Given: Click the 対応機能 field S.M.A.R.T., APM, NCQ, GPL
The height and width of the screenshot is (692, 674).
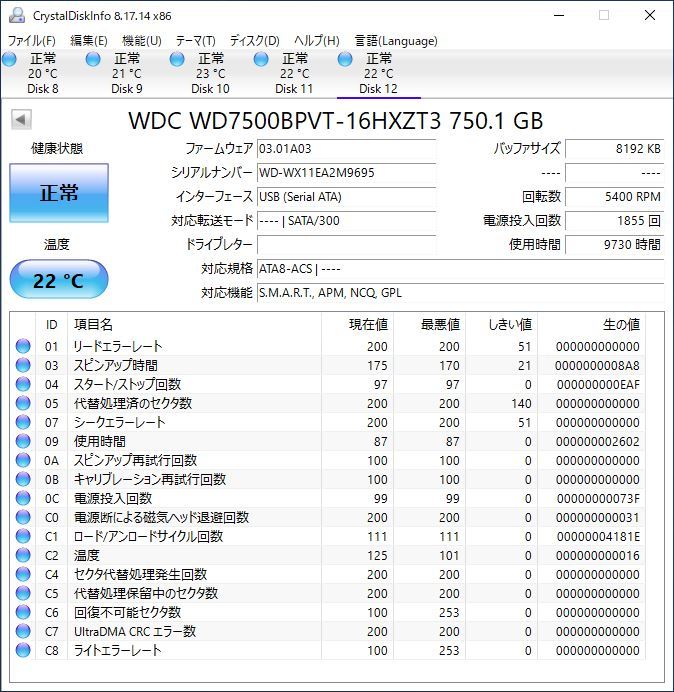Looking at the screenshot, I should point(460,293).
